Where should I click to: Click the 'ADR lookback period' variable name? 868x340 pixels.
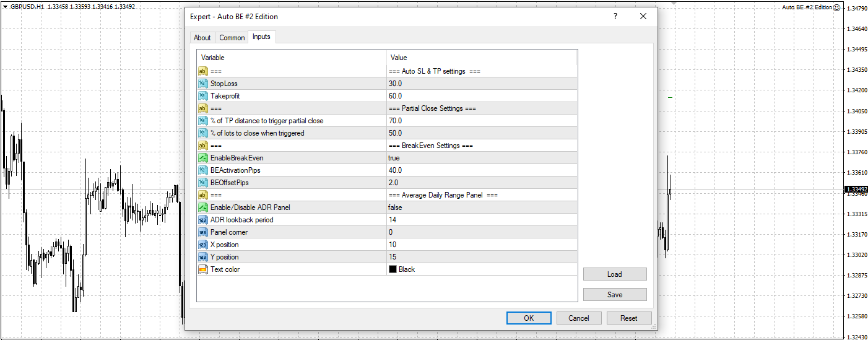pyautogui.click(x=241, y=220)
